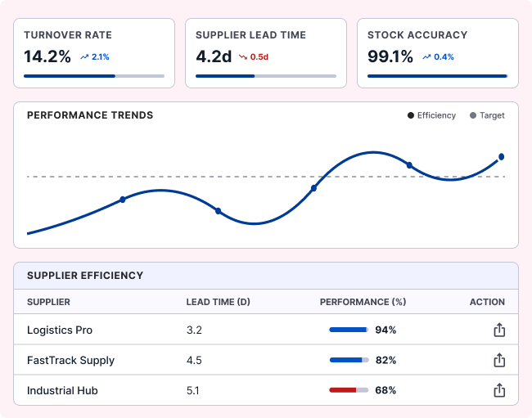Image resolution: width=532 pixels, height=418 pixels.
Task: Click the Action column header
Action: pyautogui.click(x=487, y=302)
